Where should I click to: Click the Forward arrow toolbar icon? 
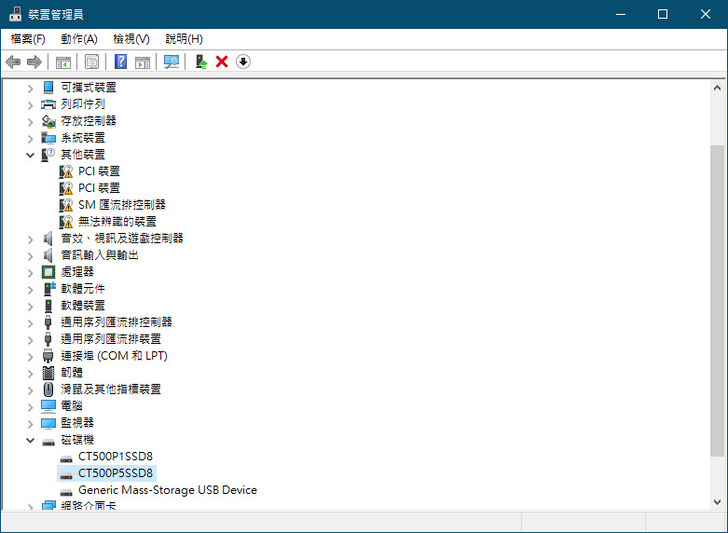(34, 62)
